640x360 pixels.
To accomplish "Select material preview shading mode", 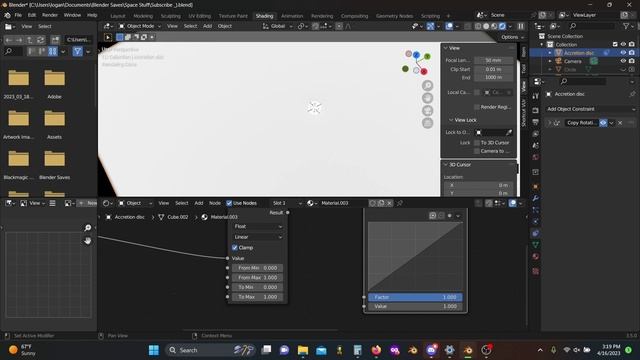I will (494, 26).
